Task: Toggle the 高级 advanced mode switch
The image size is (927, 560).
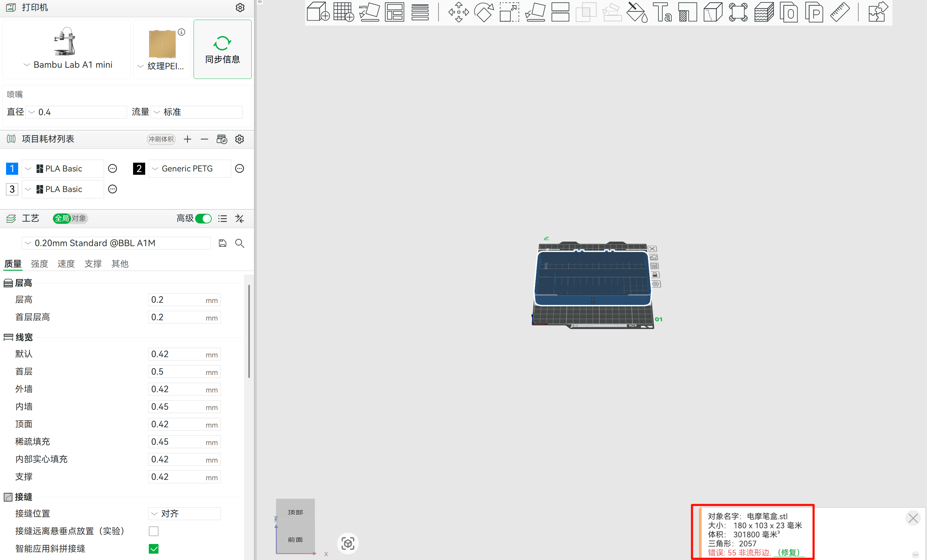Action: pyautogui.click(x=204, y=219)
